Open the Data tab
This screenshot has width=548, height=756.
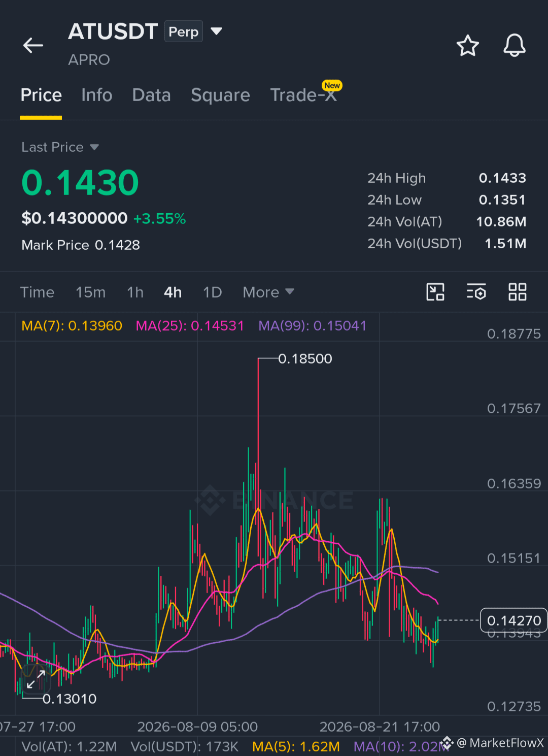click(151, 95)
